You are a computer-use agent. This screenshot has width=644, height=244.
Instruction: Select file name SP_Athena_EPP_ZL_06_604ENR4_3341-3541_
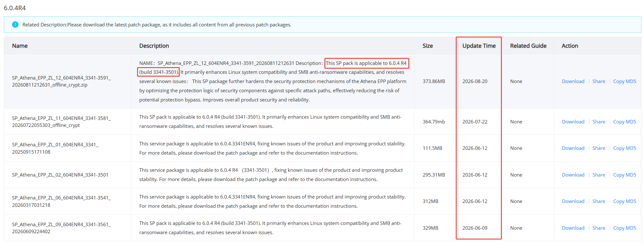pyautogui.click(x=61, y=201)
